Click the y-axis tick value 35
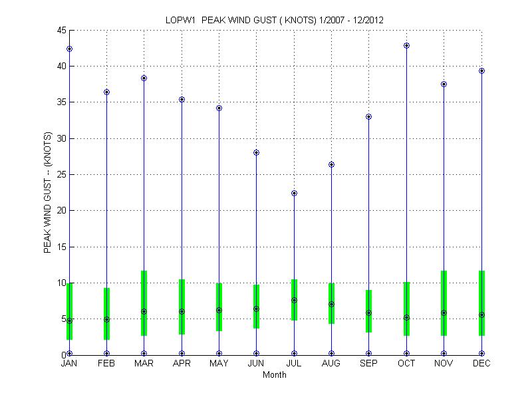Image resolution: width=532 pixels, height=399 pixels. [62, 102]
